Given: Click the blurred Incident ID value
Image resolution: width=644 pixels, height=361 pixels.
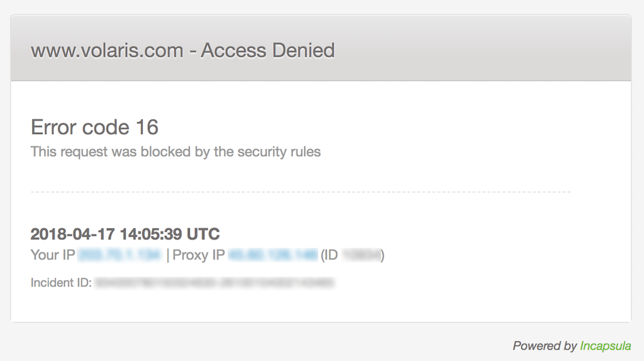Looking at the screenshot, I should [214, 282].
